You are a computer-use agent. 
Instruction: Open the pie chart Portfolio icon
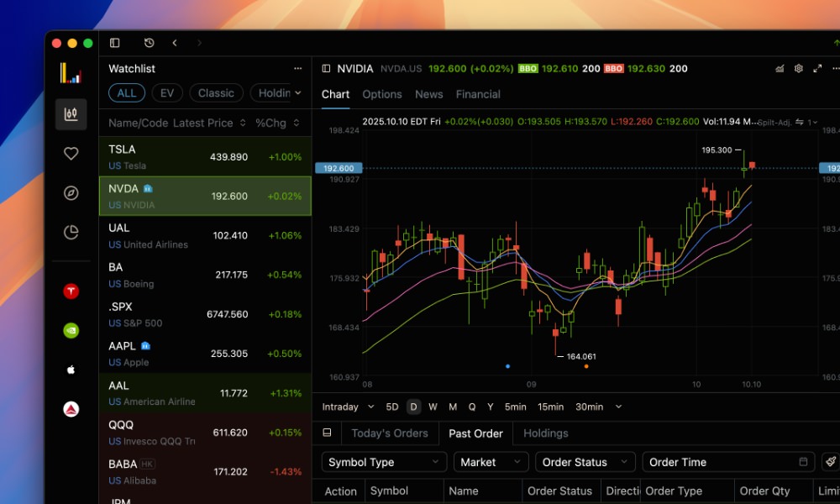click(71, 232)
